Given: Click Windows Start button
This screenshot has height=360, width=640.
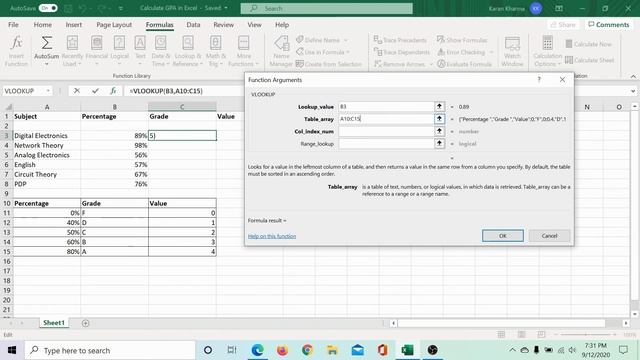Looking at the screenshot, I should pyautogui.click(x=12, y=350).
